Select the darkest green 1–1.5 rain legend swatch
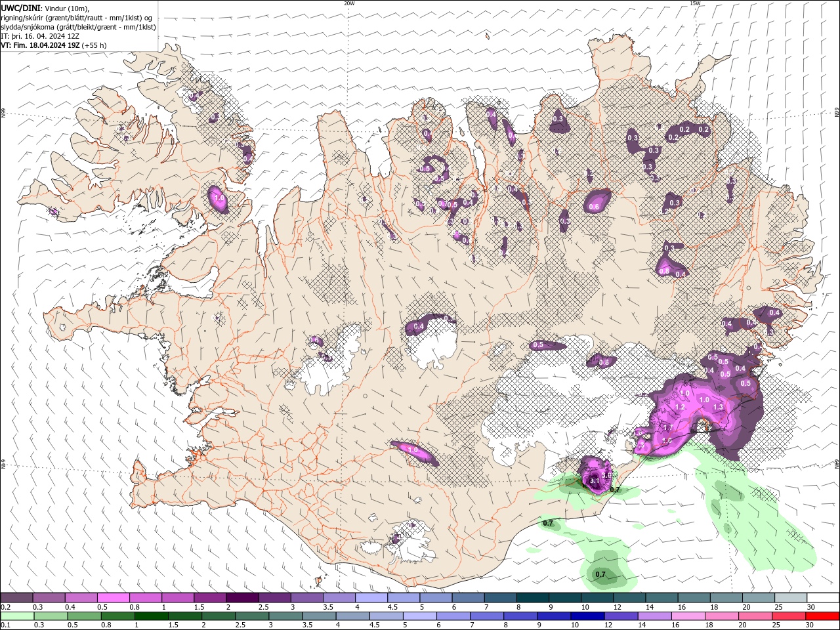840x630 pixels. [152, 616]
